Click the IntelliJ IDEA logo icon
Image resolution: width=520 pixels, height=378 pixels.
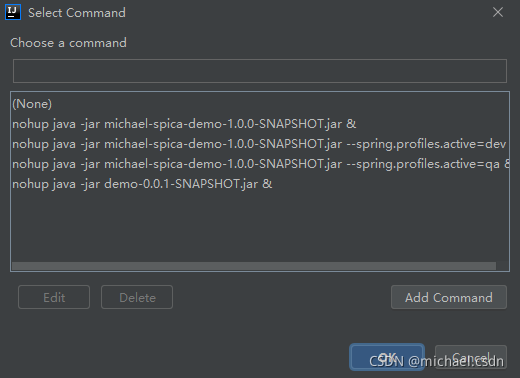(13, 12)
